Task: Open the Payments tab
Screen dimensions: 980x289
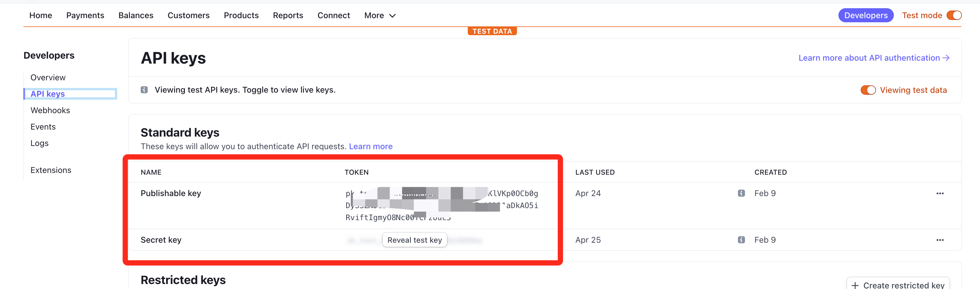Action: [85, 15]
